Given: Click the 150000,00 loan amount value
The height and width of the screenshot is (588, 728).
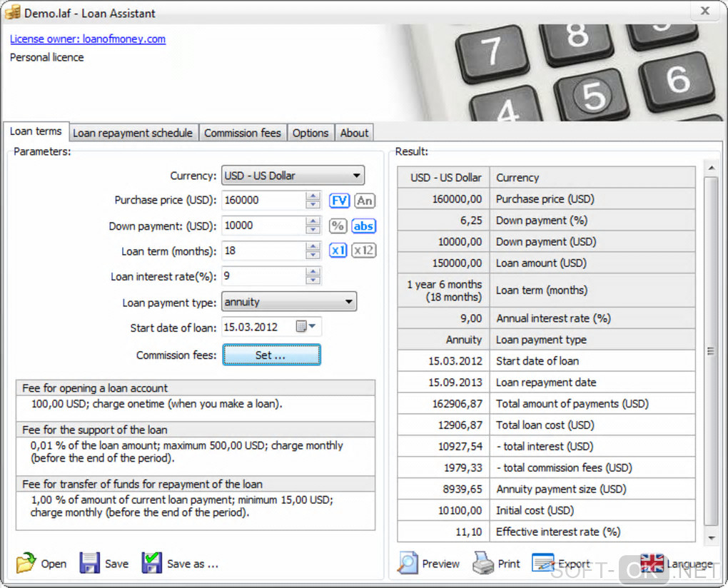Looking at the screenshot, I should (457, 263).
